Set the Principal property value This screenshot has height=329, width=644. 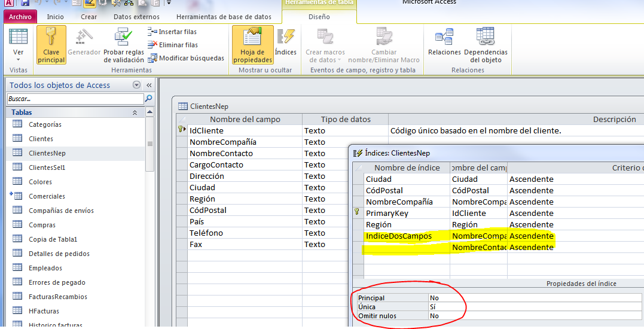point(535,298)
